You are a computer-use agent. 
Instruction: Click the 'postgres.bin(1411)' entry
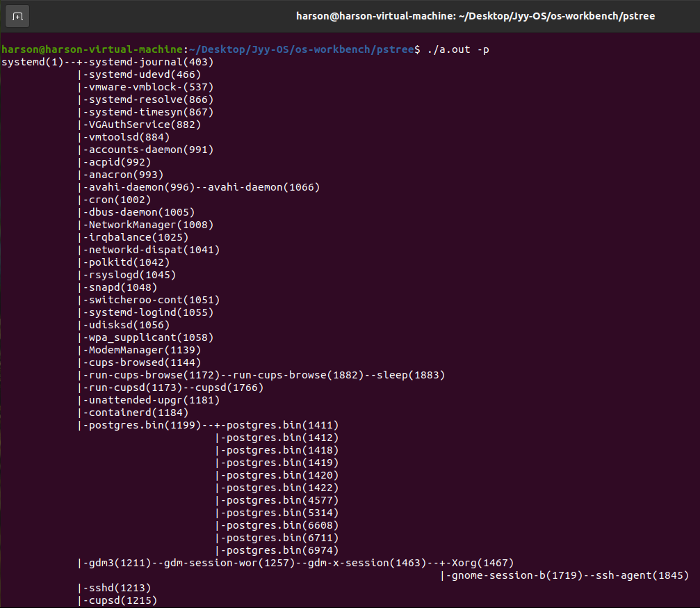[x=283, y=425]
